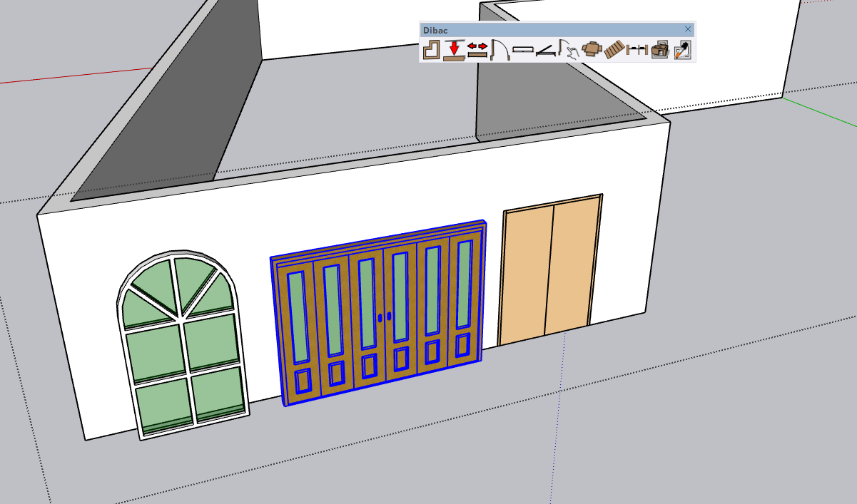Click the door handles on folding door
The width and height of the screenshot is (857, 504).
click(385, 317)
